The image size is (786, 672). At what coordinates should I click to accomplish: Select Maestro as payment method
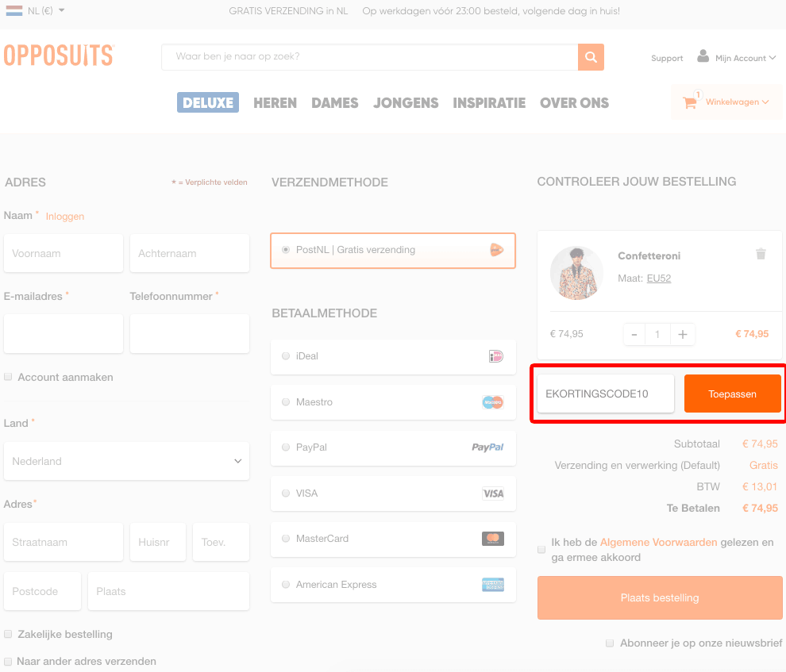tap(286, 402)
